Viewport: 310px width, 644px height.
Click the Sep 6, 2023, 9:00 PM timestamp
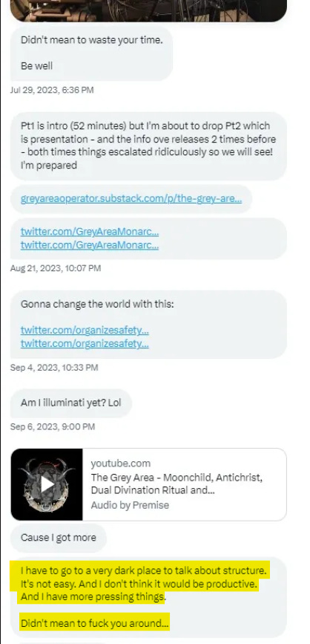point(53,426)
